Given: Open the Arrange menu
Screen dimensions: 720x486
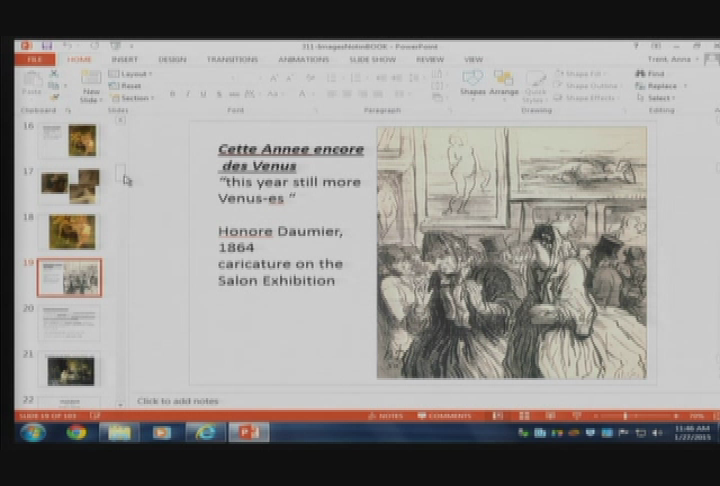Looking at the screenshot, I should 504,84.
